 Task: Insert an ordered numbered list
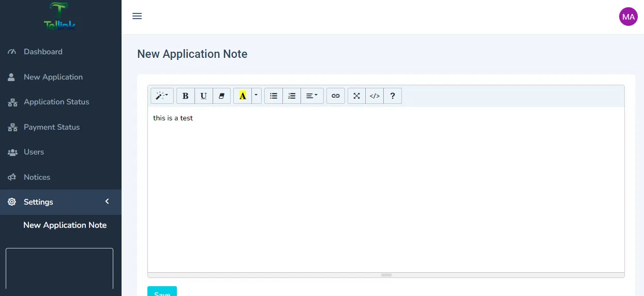[x=292, y=96]
